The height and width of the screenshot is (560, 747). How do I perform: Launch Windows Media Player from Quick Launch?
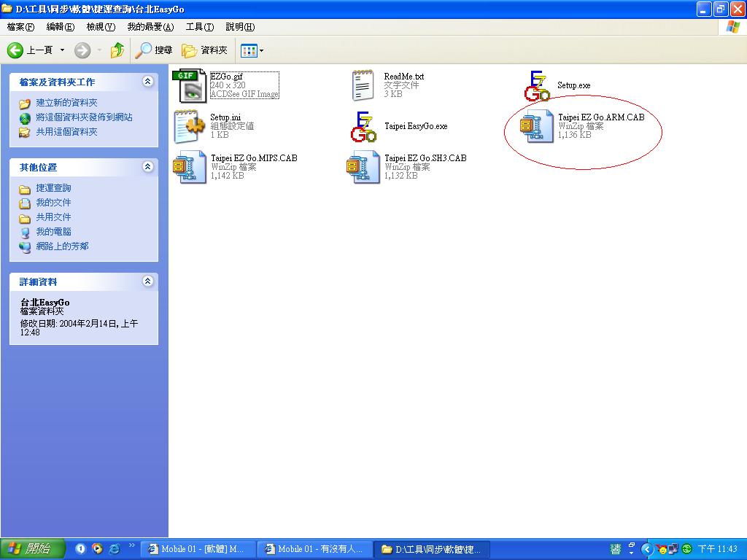(x=97, y=548)
